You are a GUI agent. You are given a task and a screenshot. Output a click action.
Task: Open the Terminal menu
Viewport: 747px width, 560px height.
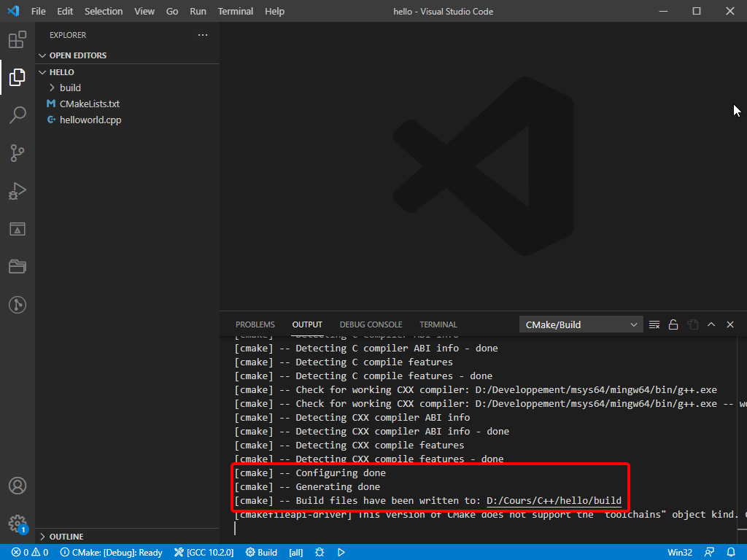click(236, 11)
